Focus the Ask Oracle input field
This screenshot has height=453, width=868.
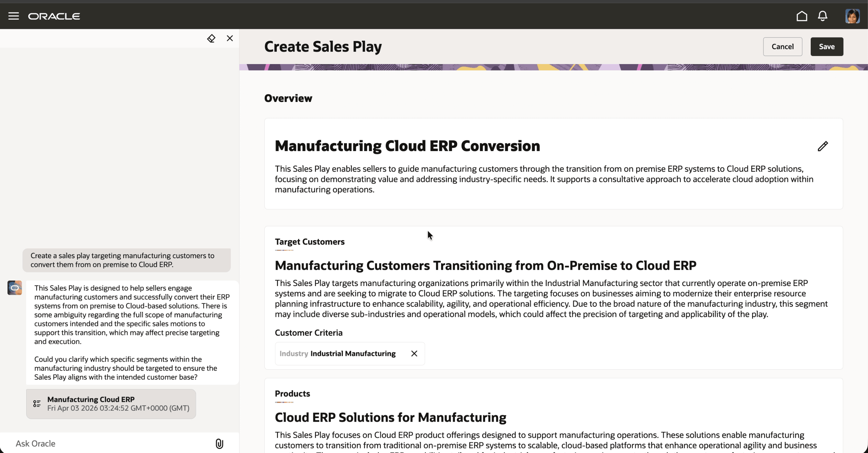[x=111, y=444]
